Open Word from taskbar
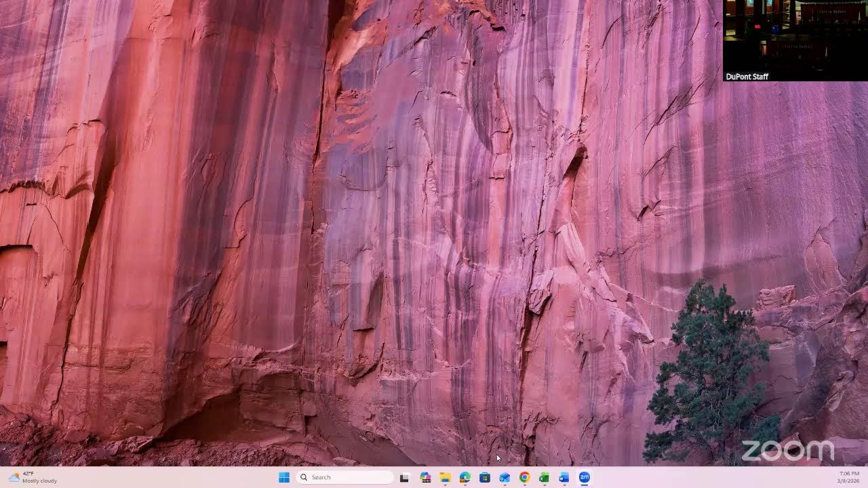This screenshot has width=868, height=488. pyautogui.click(x=564, y=477)
